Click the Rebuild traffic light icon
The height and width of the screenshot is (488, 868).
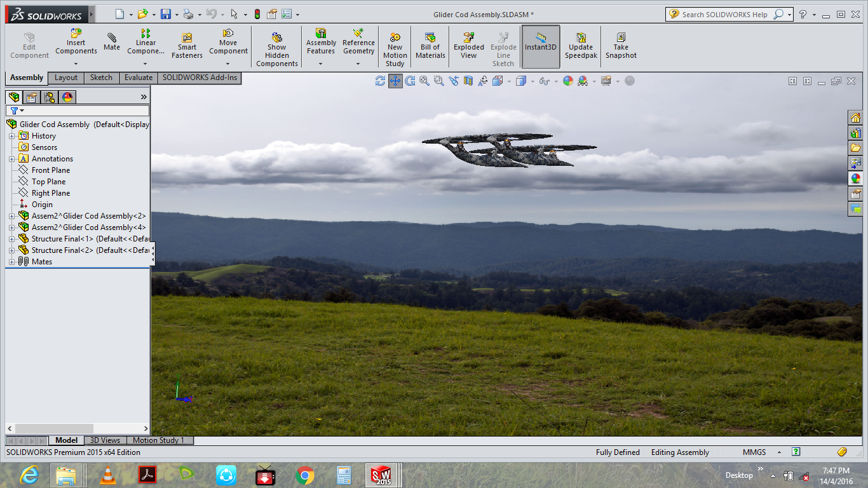coord(257,14)
